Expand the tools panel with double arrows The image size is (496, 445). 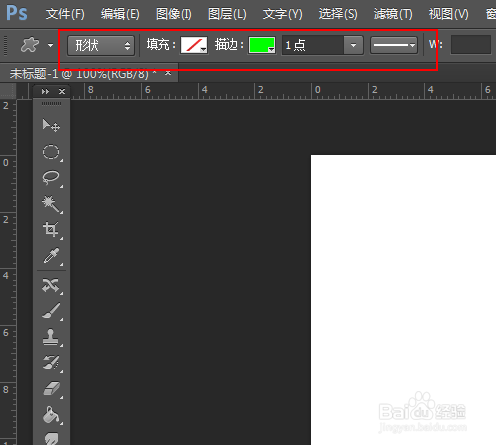(45, 91)
